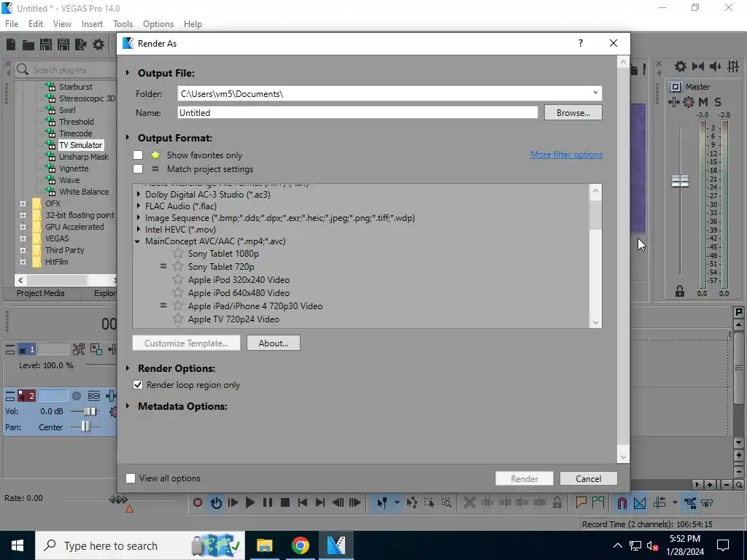Click the Insert Region icon
Image resolution: width=747 pixels, height=560 pixels.
tap(598, 502)
